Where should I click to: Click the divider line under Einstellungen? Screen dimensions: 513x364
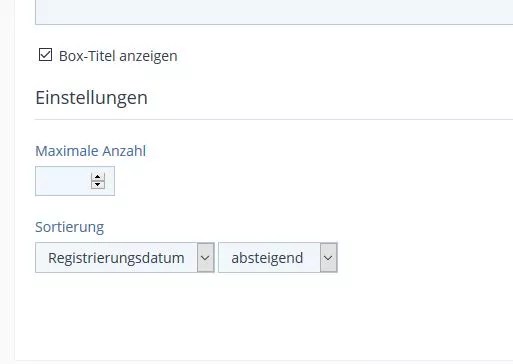tap(274, 119)
